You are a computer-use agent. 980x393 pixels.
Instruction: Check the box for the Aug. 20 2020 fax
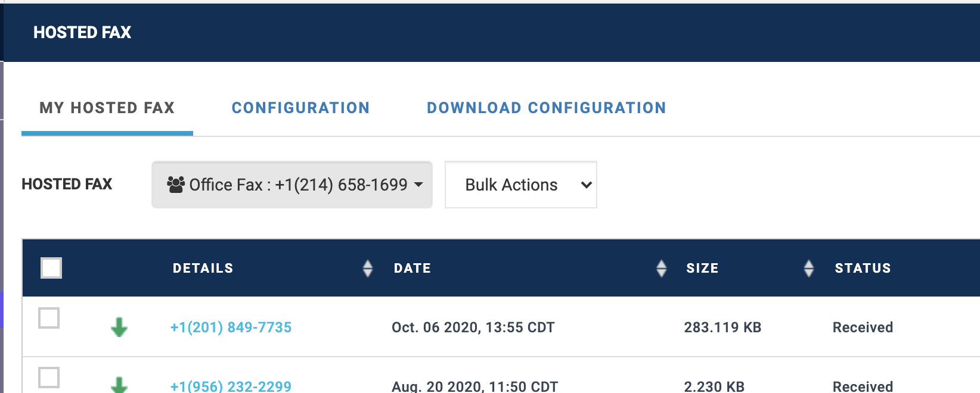(49, 378)
